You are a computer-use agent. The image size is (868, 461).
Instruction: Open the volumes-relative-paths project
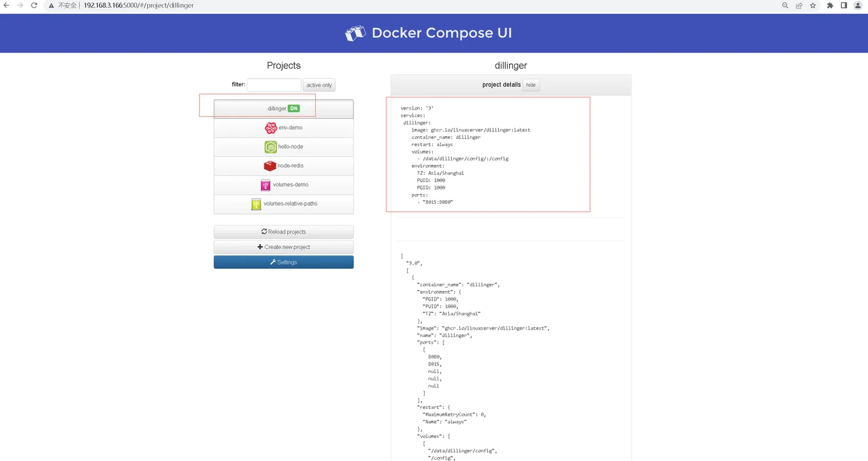coord(283,204)
